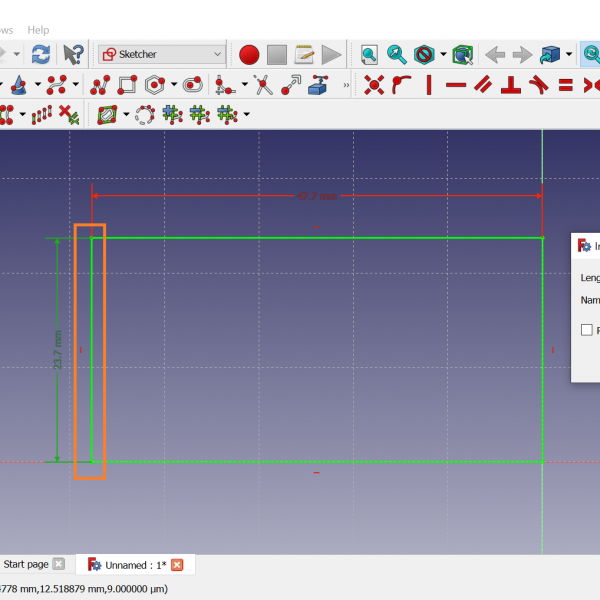Click the 23.7 mm vertical dimension label

click(57, 349)
